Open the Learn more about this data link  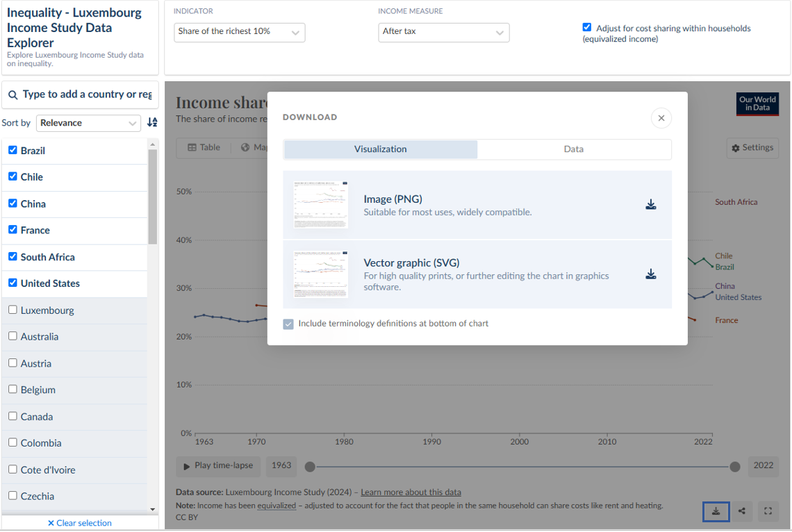click(411, 492)
